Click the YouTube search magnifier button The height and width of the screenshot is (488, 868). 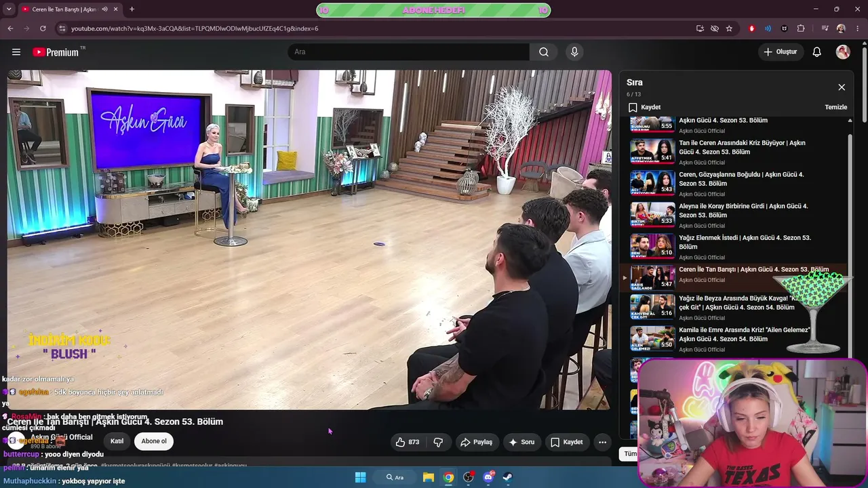click(x=544, y=52)
